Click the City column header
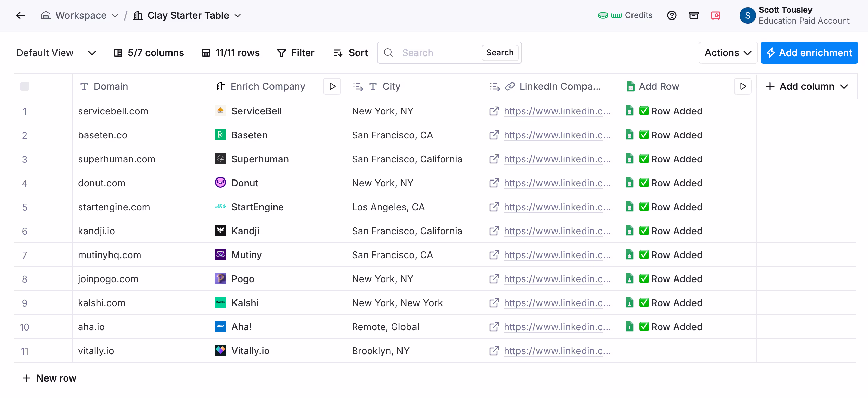The image size is (868, 398). pos(414,86)
